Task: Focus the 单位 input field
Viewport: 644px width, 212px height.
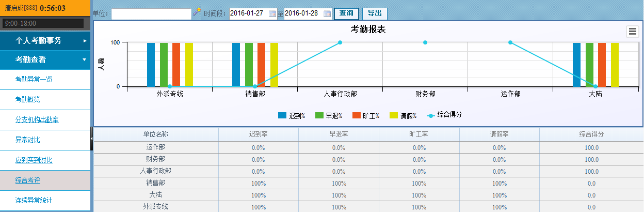Action: (x=151, y=13)
